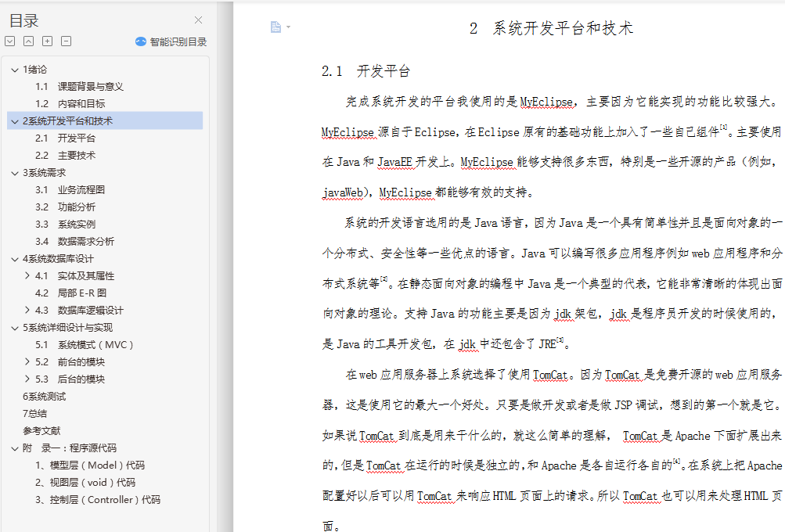785x532 pixels.
Task: Go to 4系统数据库设计 heading
Action: coord(58,259)
